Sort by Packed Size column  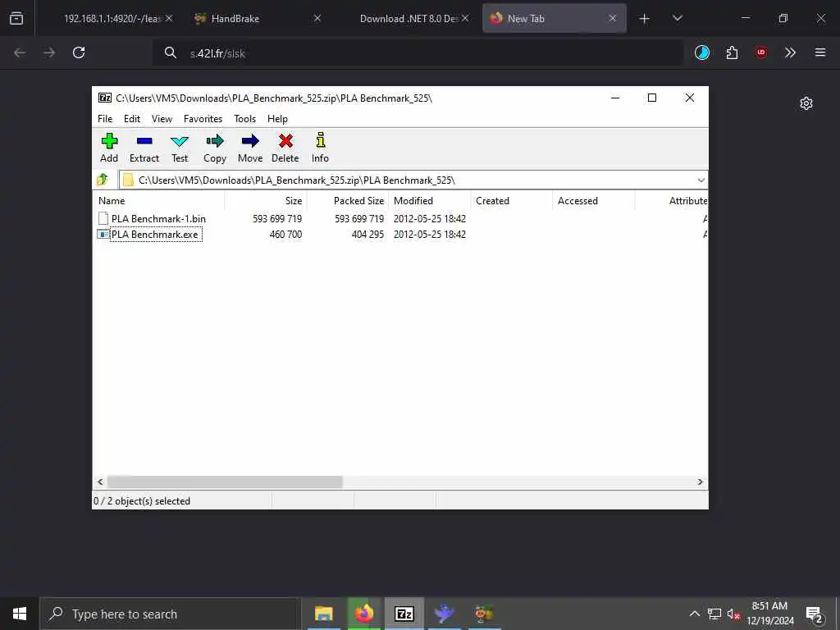click(x=347, y=201)
